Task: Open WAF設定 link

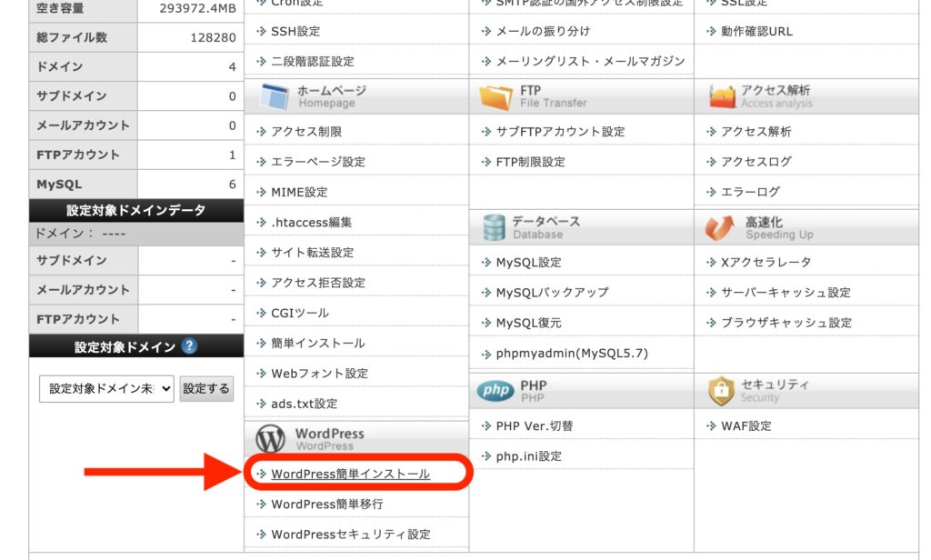Action: coord(746,425)
